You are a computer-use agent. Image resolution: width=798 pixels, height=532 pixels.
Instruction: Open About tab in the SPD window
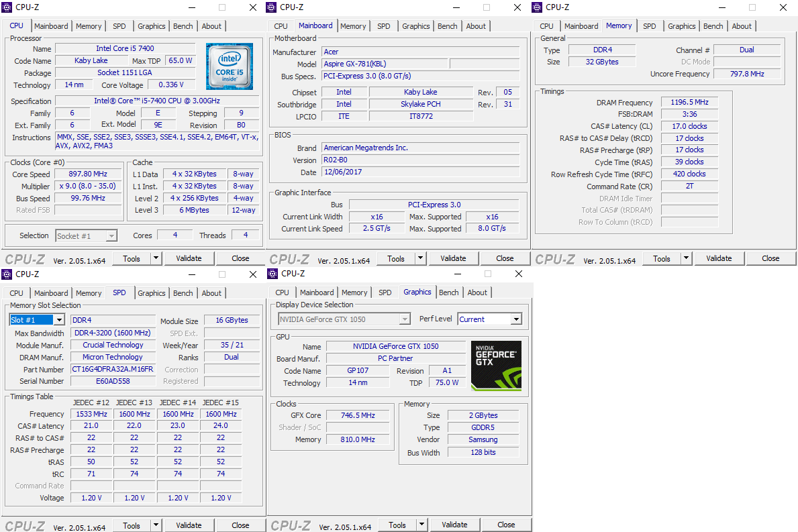point(211,293)
